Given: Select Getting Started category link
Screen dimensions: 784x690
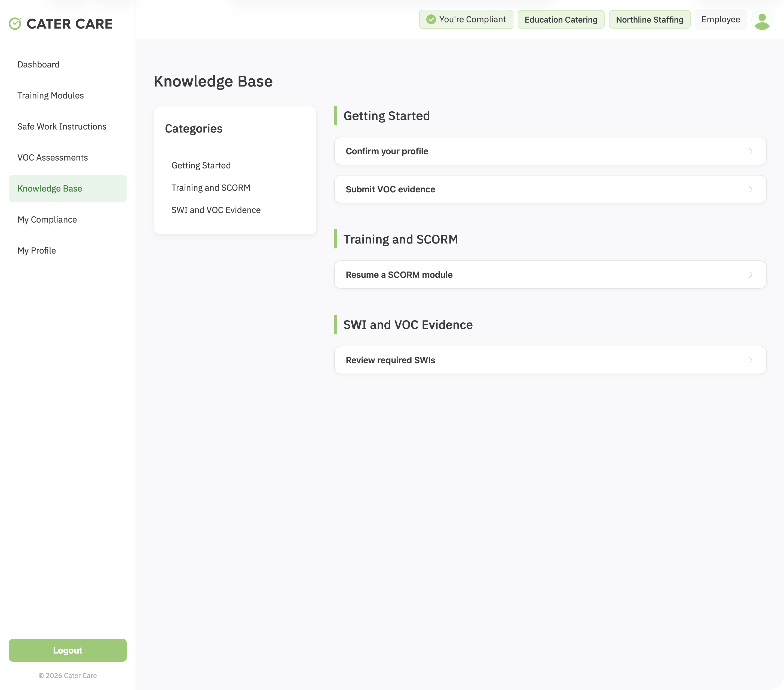Looking at the screenshot, I should coord(201,166).
